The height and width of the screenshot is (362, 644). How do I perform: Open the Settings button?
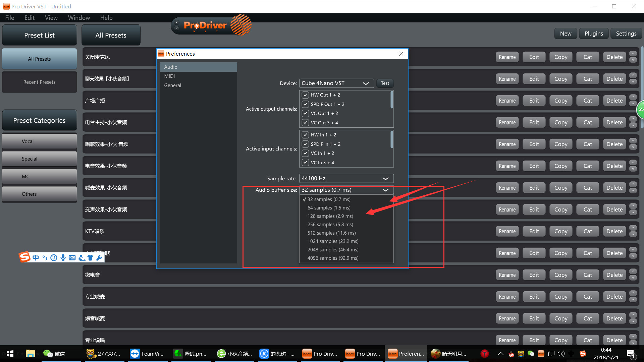(x=626, y=34)
